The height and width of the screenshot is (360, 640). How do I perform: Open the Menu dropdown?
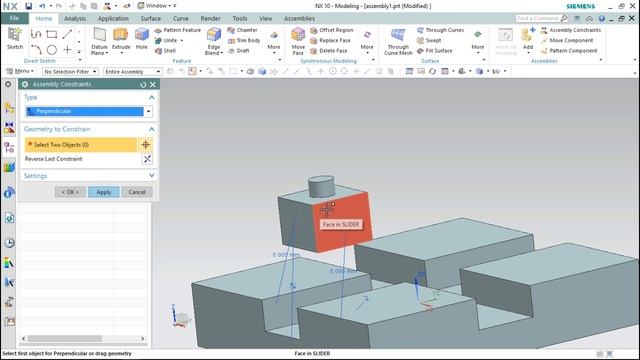pos(20,71)
